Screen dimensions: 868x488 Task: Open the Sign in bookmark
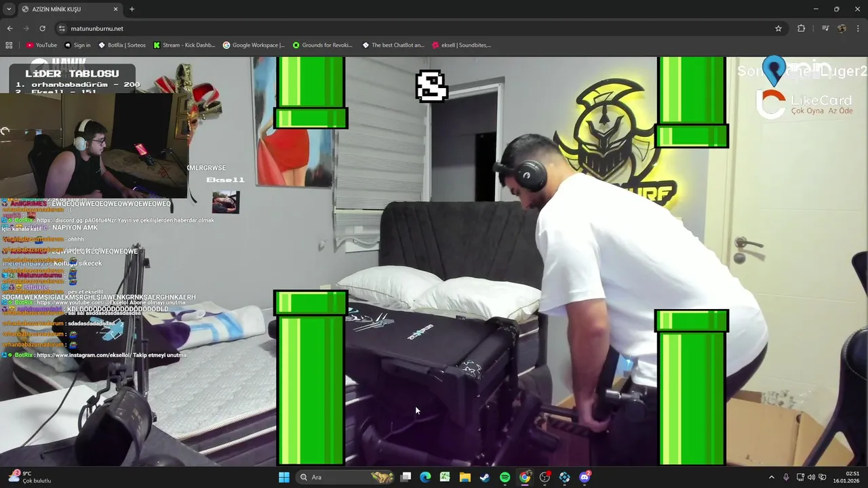click(77, 45)
